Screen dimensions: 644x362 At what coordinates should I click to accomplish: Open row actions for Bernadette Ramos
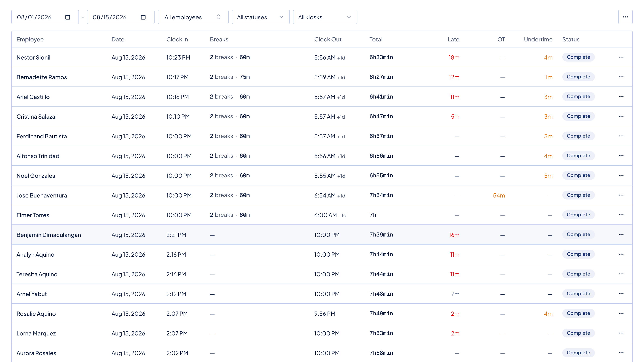pos(621,77)
